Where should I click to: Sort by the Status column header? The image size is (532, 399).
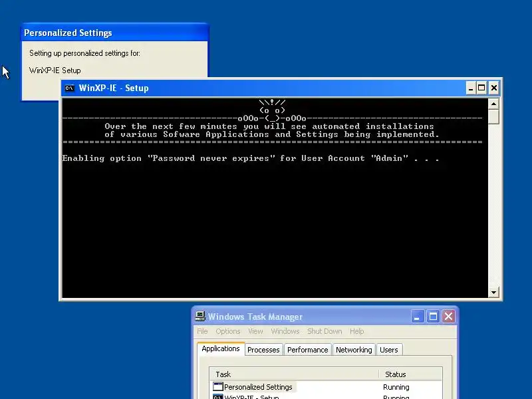pos(410,374)
